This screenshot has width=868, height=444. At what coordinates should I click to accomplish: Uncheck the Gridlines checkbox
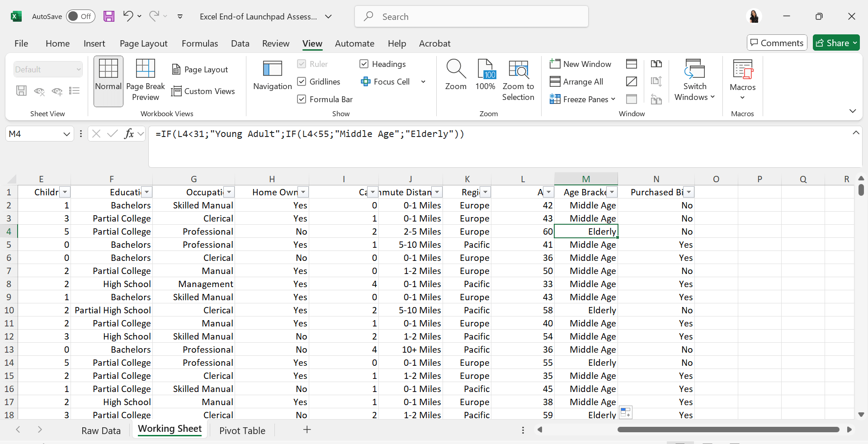pos(302,81)
